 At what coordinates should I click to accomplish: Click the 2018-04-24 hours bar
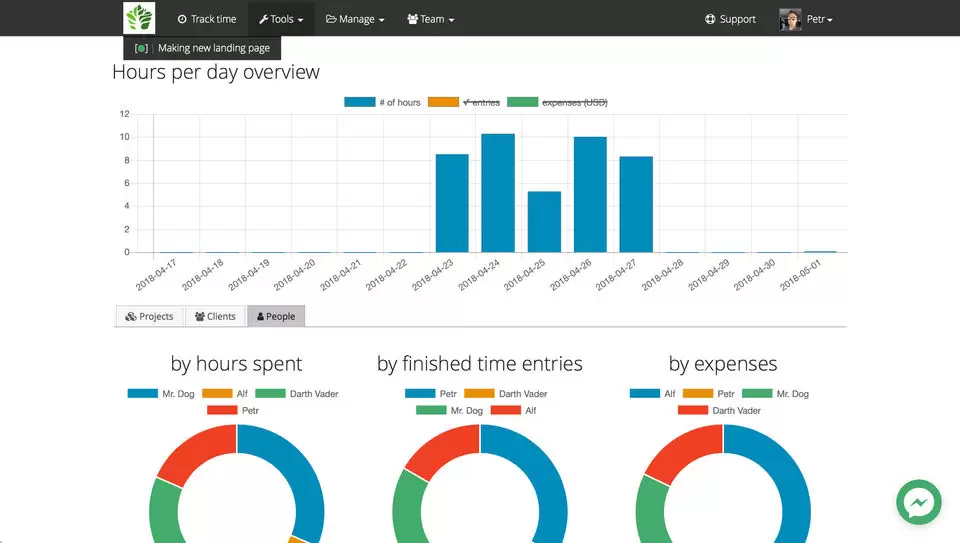tap(498, 193)
